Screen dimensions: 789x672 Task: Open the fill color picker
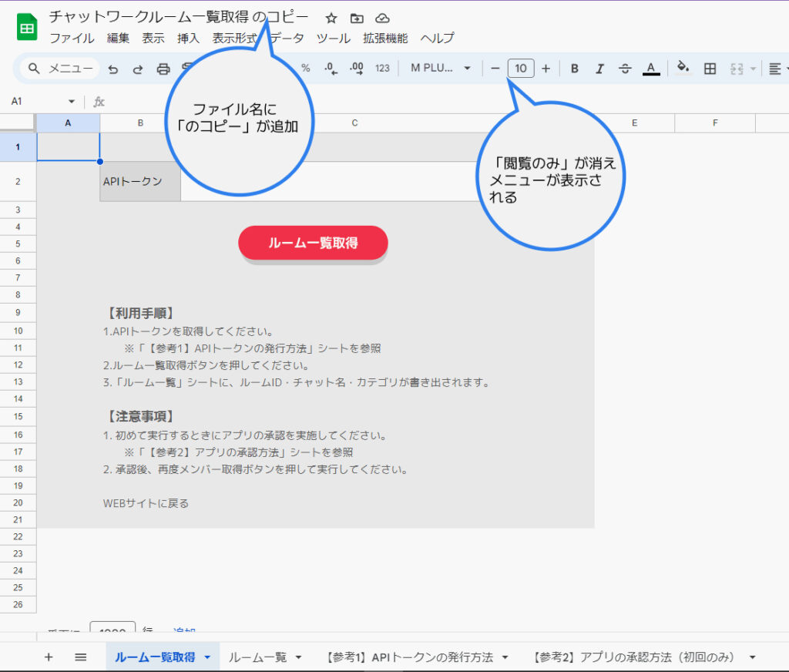click(683, 68)
